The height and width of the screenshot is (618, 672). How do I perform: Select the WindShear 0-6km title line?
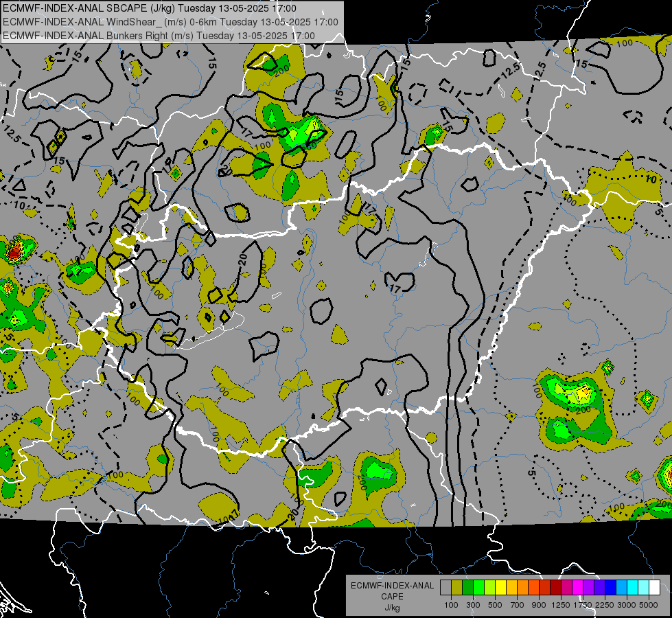pos(170,22)
